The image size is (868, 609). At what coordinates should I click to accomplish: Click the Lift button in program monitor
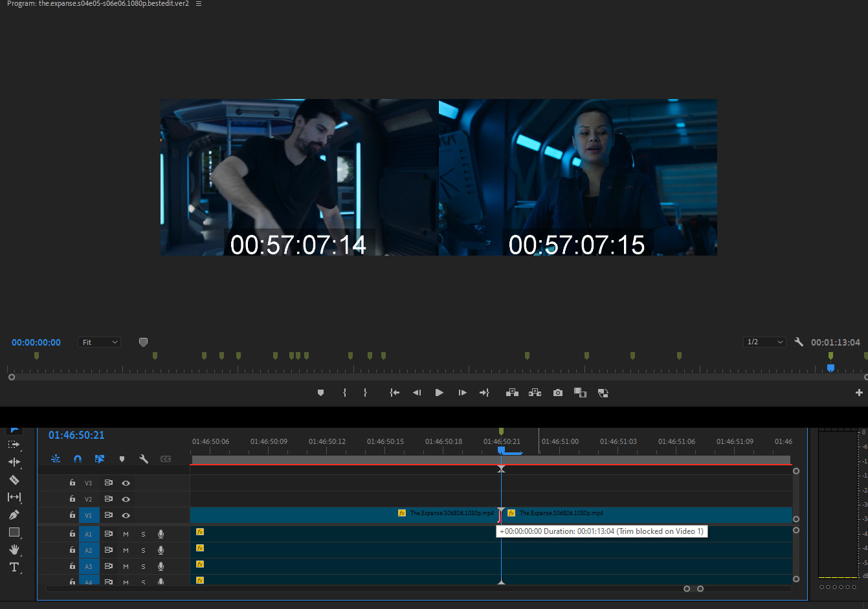(512, 393)
